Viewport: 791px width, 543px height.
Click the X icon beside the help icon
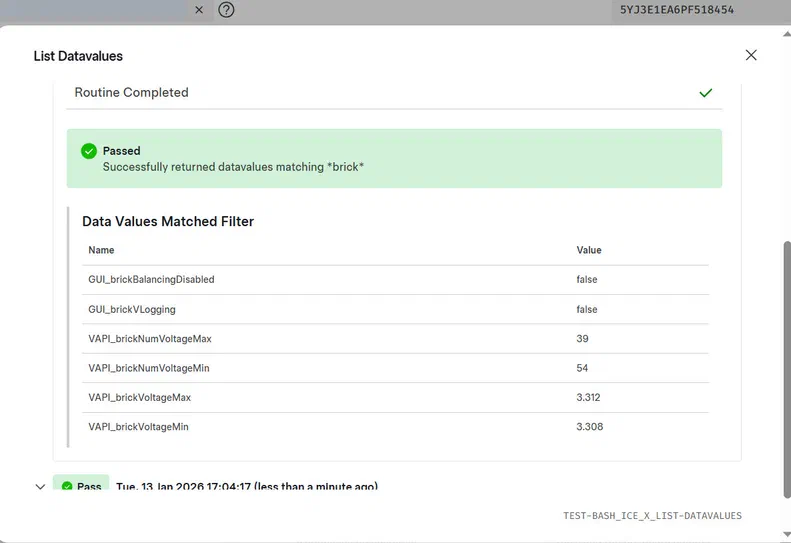pos(199,10)
